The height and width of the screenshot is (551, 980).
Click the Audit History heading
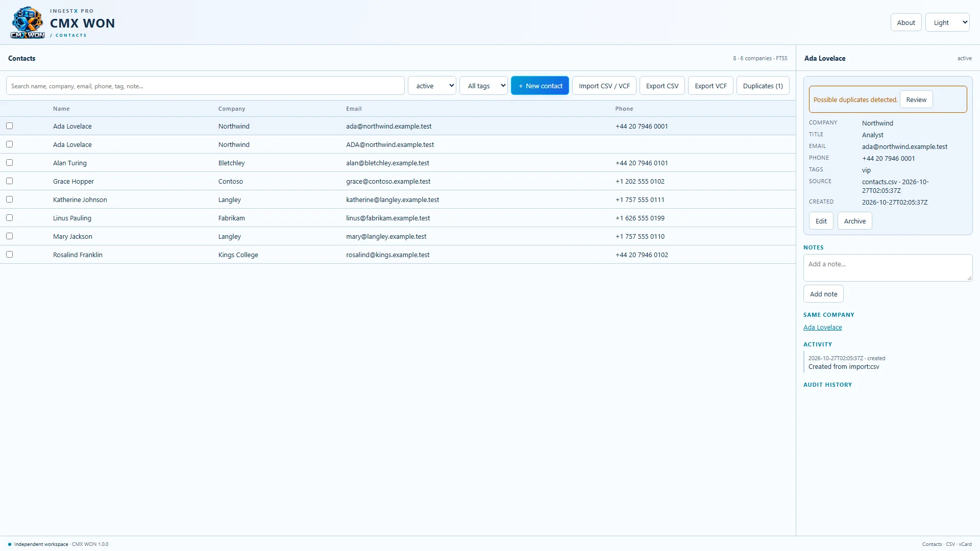pos(827,385)
